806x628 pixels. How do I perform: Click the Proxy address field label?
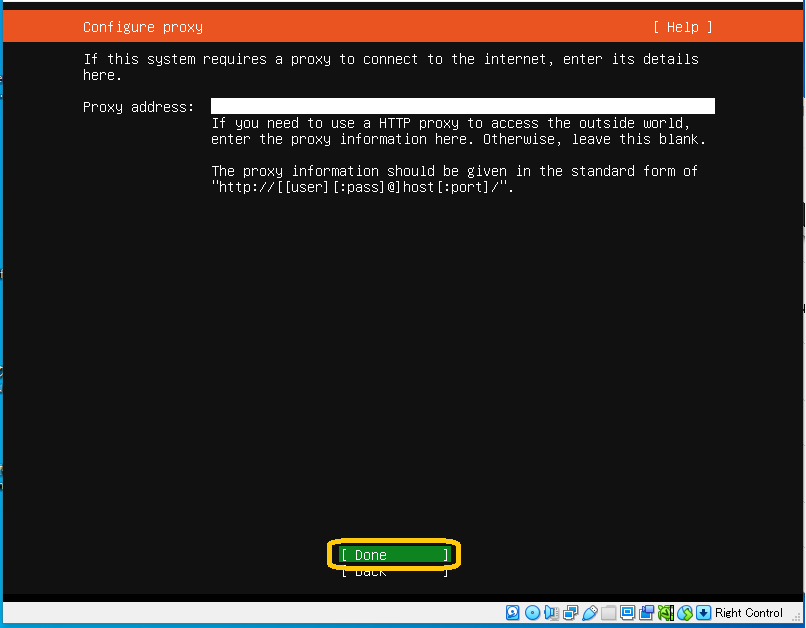coord(138,107)
